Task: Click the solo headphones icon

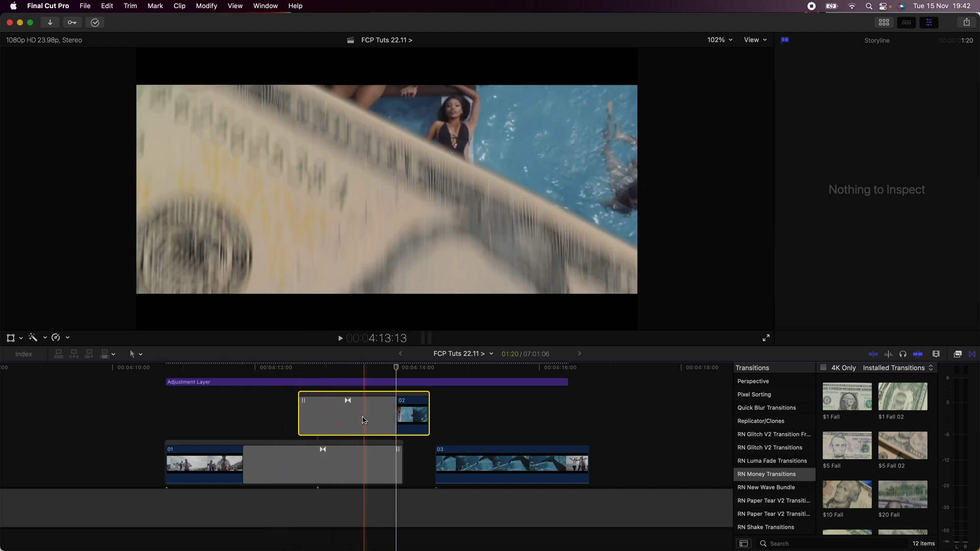Action: [903, 354]
